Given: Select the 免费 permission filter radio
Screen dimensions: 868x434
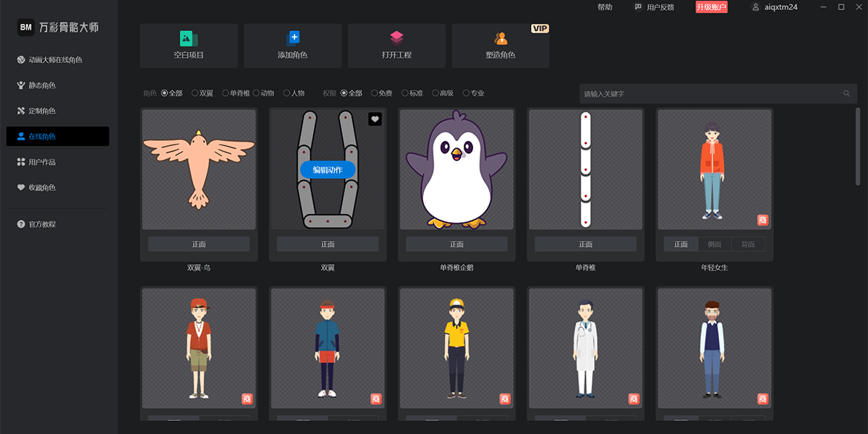Looking at the screenshot, I should pyautogui.click(x=375, y=93).
